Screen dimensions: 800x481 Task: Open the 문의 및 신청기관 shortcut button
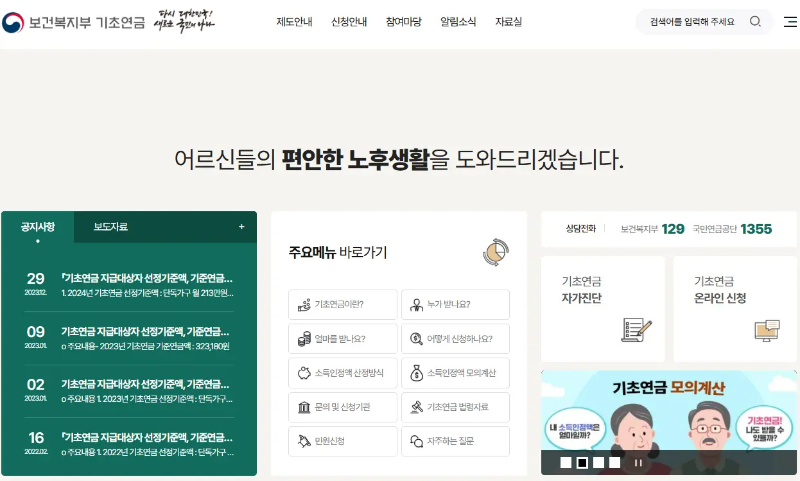pyautogui.click(x=343, y=407)
